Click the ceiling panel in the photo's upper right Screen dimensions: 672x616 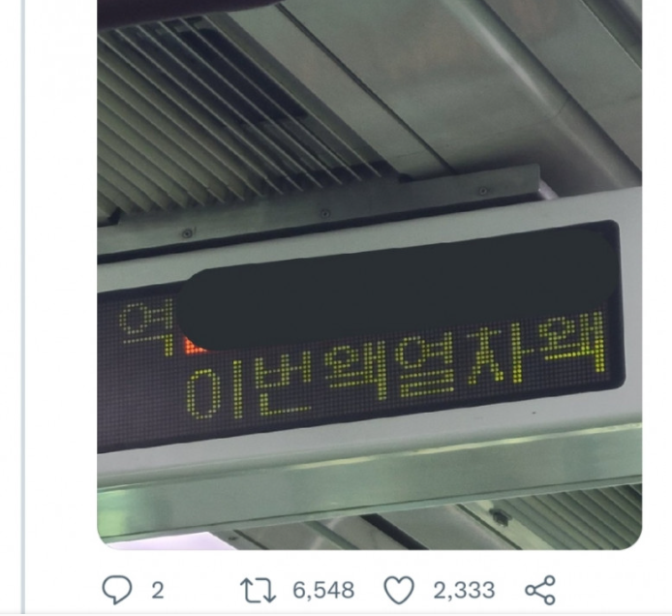542,77
